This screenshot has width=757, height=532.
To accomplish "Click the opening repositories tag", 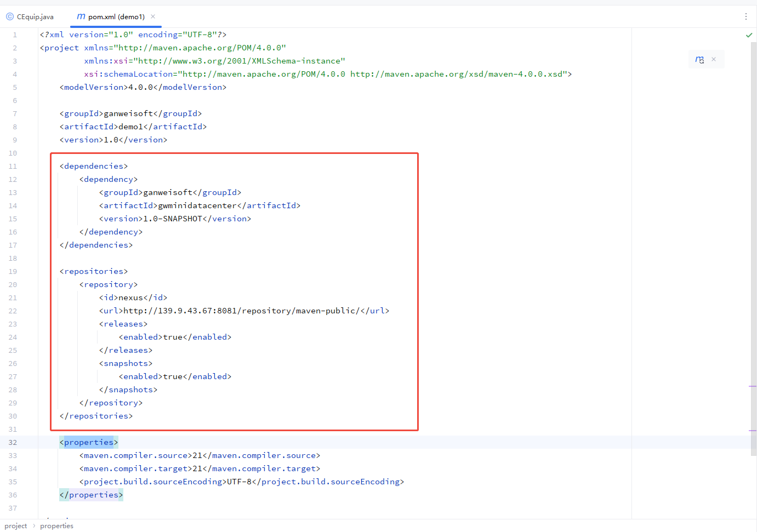I will point(94,271).
